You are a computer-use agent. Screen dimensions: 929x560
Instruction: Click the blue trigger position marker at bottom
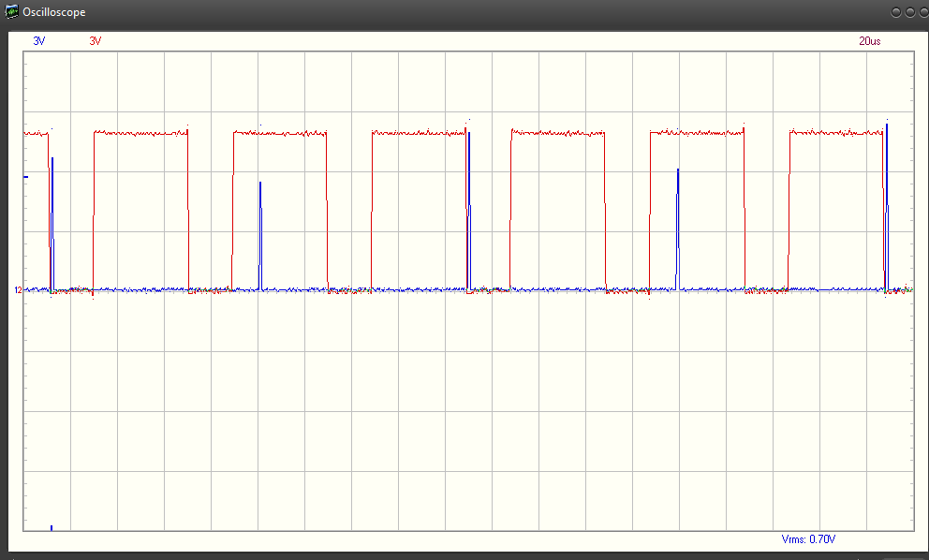tap(52, 527)
